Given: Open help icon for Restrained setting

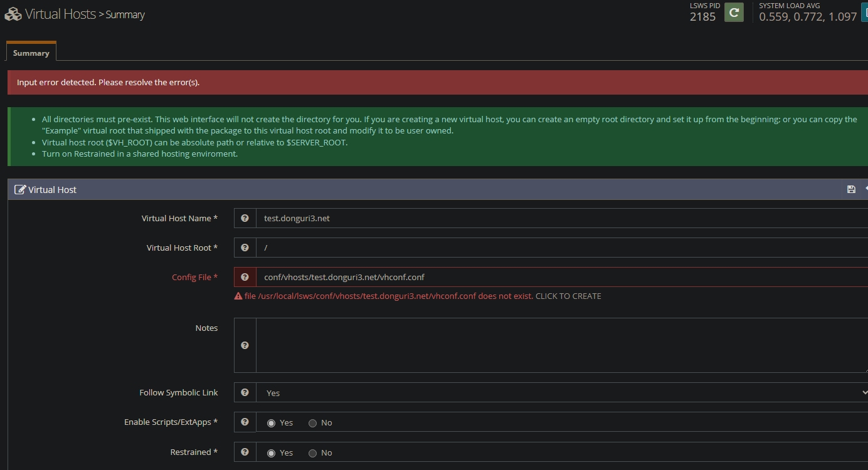Looking at the screenshot, I should coord(245,452).
